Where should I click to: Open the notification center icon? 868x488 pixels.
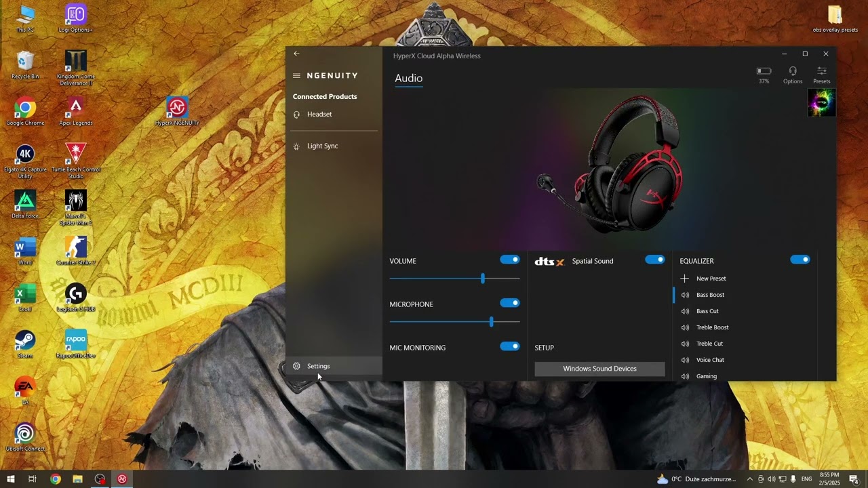(854, 479)
